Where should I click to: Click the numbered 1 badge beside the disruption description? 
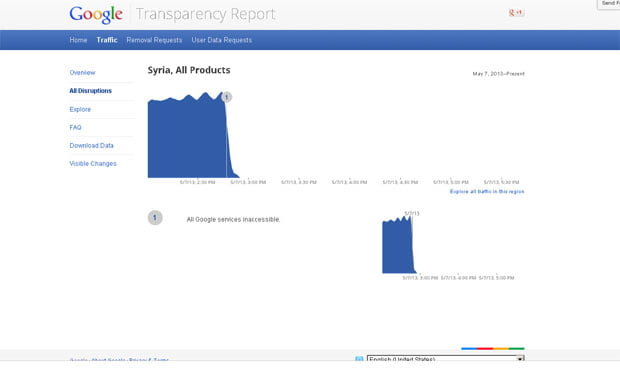click(x=155, y=218)
